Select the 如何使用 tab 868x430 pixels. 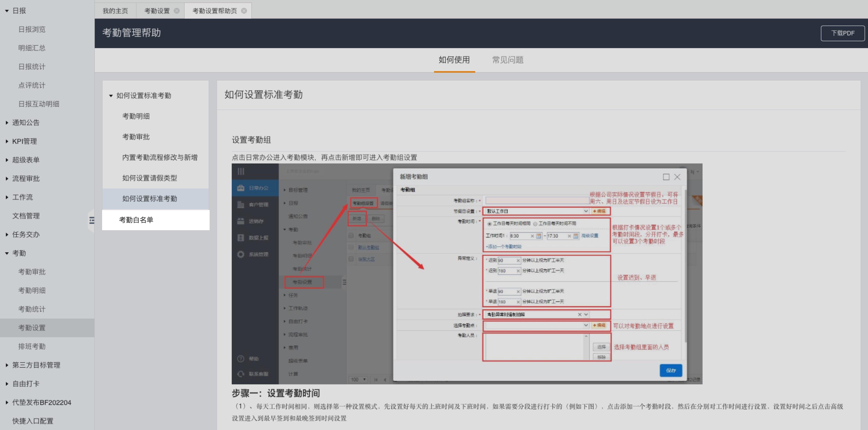tap(454, 60)
